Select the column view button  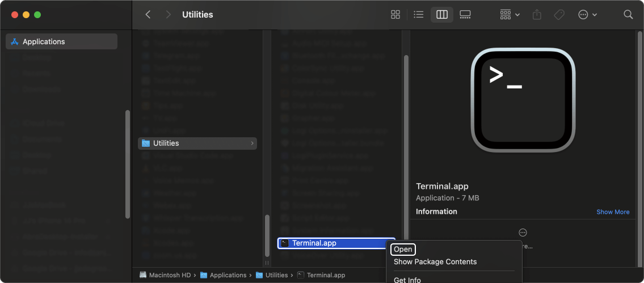442,15
